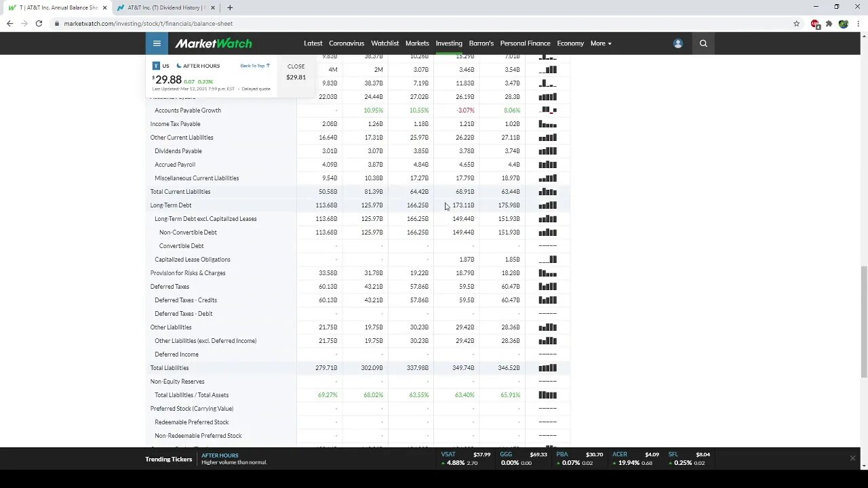Open the site search magnifier
Viewport: 868px width, 488px height.
pyautogui.click(x=703, y=43)
